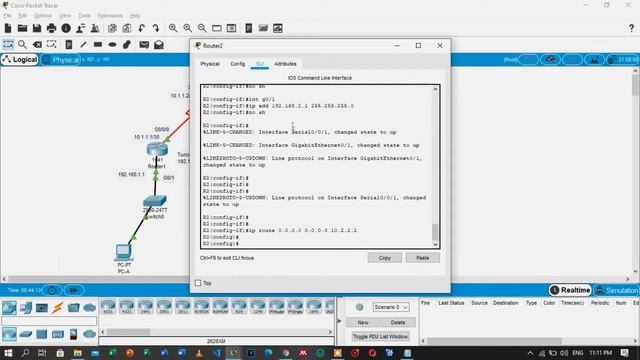The width and height of the screenshot is (640, 360).
Task: Click the copy icon in main toolbar
Action: click(112, 28)
